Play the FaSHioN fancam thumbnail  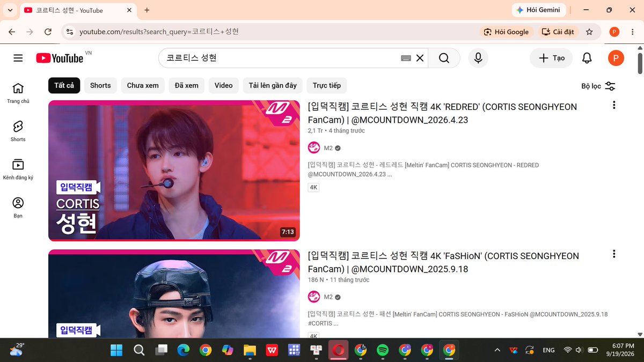174,294
